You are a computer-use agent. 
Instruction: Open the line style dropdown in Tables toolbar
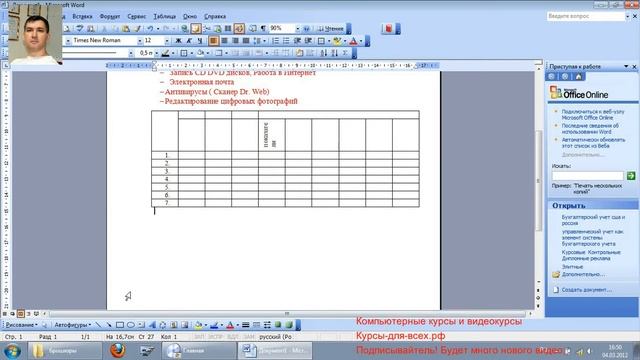(x=131, y=53)
